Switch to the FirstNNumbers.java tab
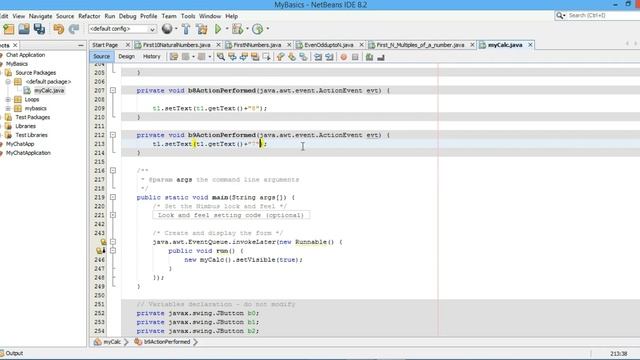Screen dimensions: 640x360 tap(257, 45)
